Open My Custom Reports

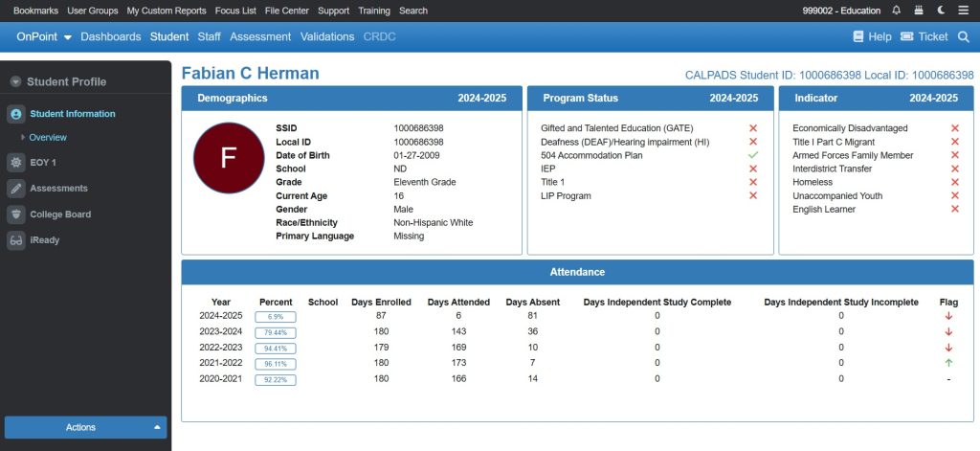pos(167,11)
